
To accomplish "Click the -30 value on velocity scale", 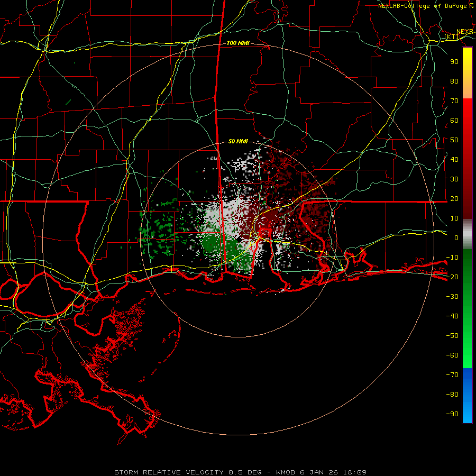I will pos(452,297).
